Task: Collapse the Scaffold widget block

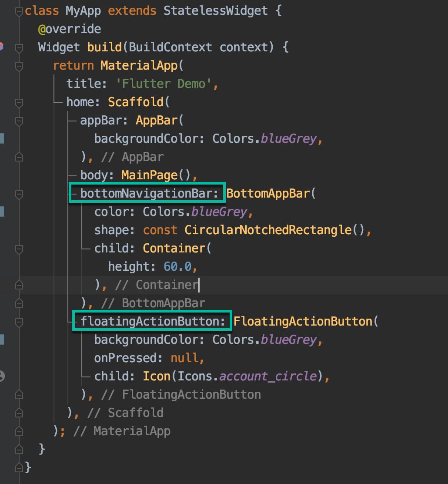Action: 19,103
